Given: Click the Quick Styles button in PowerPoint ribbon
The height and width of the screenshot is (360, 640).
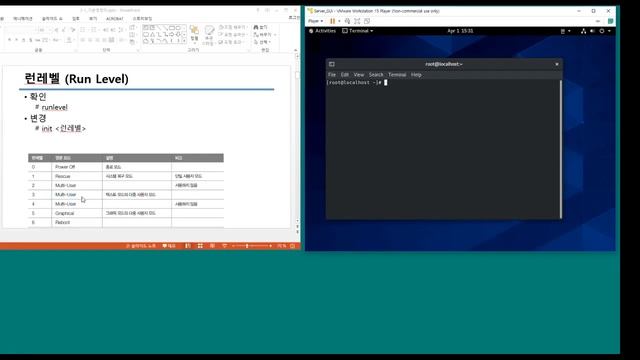Looking at the screenshot, I should [209, 35].
